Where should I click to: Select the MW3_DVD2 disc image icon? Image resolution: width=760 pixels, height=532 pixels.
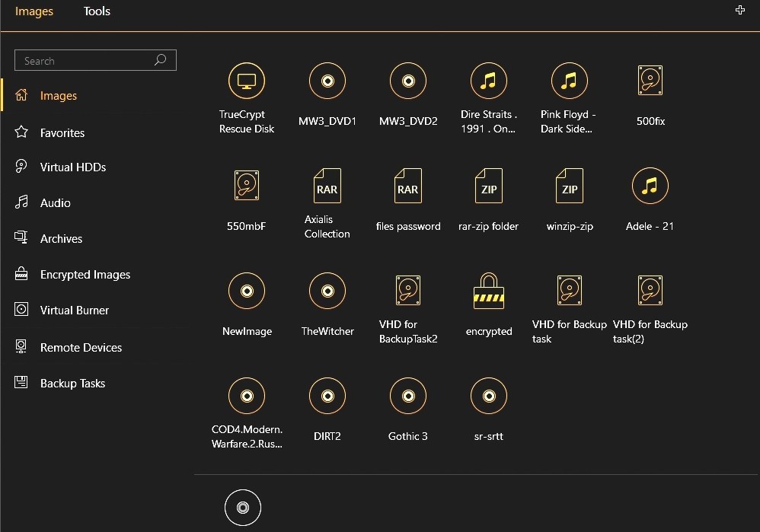click(x=408, y=81)
